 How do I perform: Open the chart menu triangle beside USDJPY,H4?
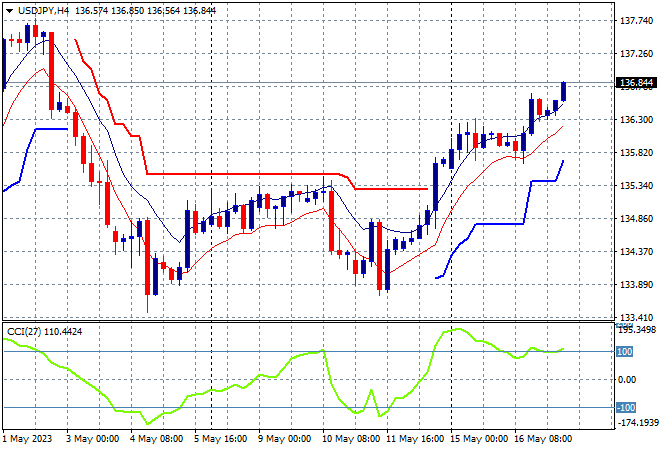(x=9, y=11)
